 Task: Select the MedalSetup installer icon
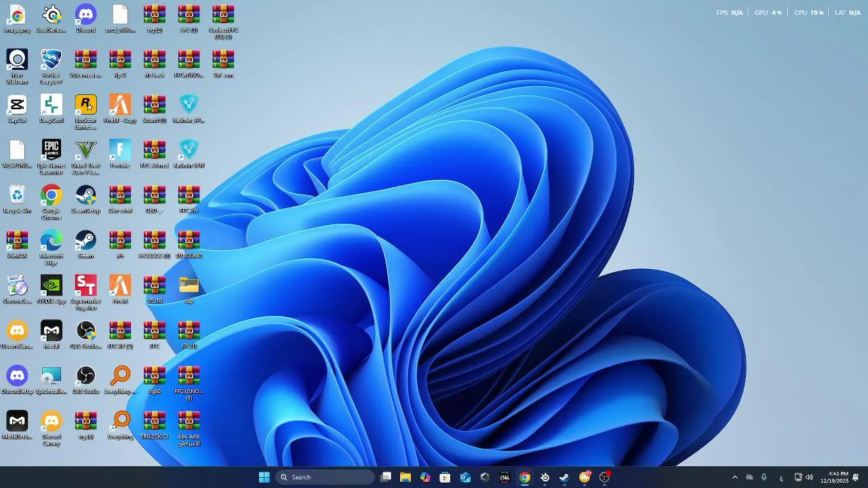pyautogui.click(x=17, y=425)
